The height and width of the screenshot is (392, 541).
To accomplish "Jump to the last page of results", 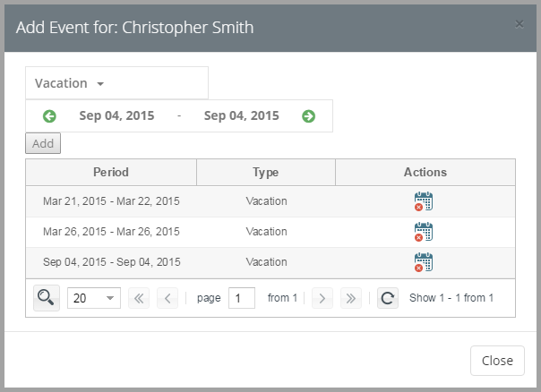I will (x=351, y=298).
